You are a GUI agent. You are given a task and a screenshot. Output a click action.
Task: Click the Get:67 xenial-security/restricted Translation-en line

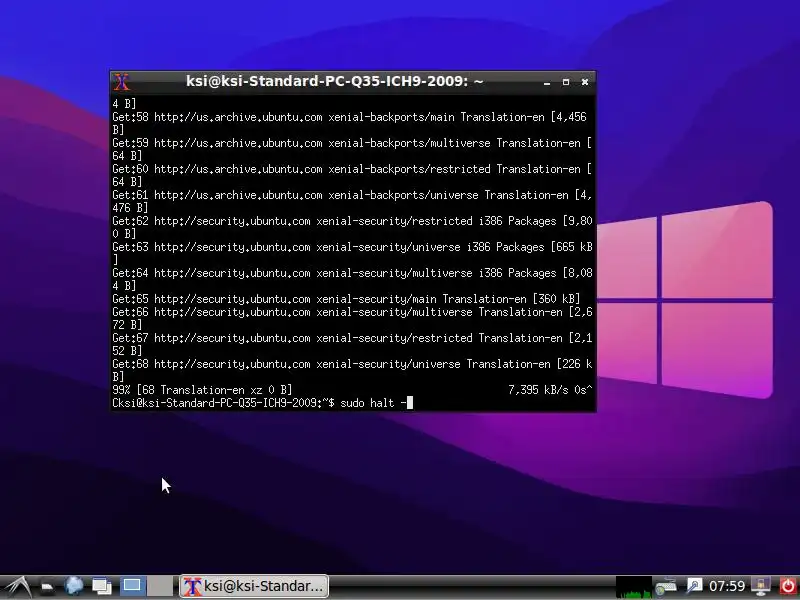(352, 344)
